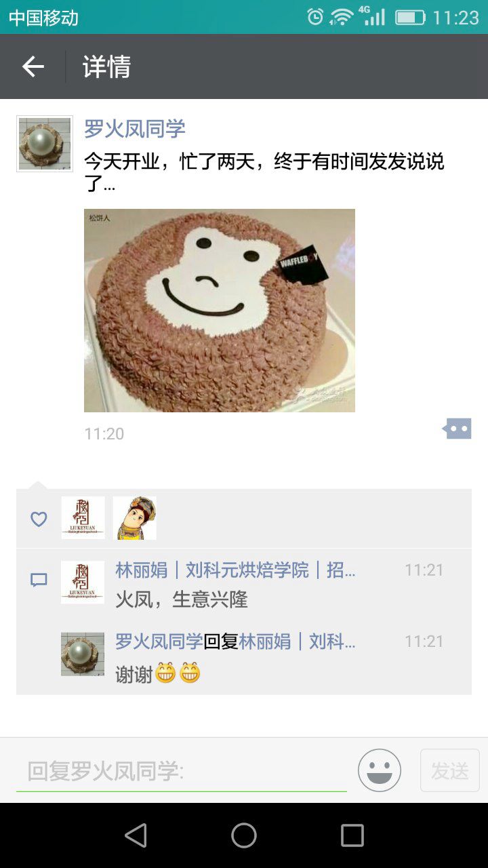
Task: Open the emoji smiley picker
Action: (380, 770)
